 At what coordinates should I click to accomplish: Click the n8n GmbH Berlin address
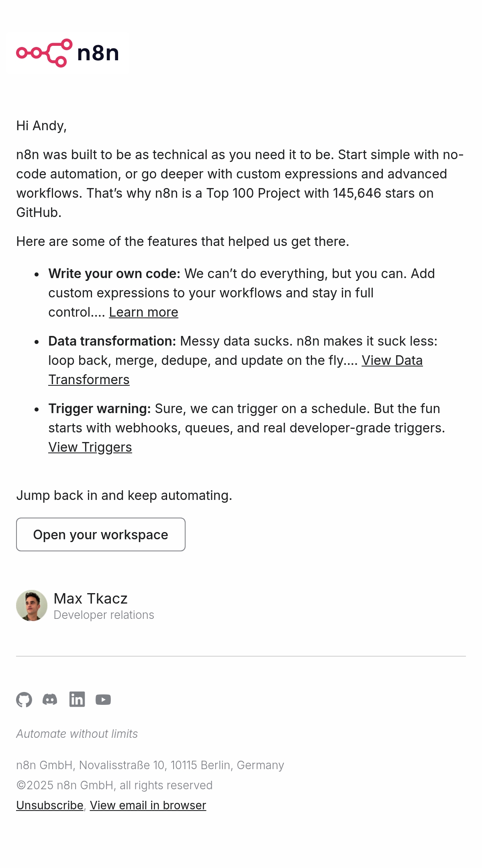150,765
